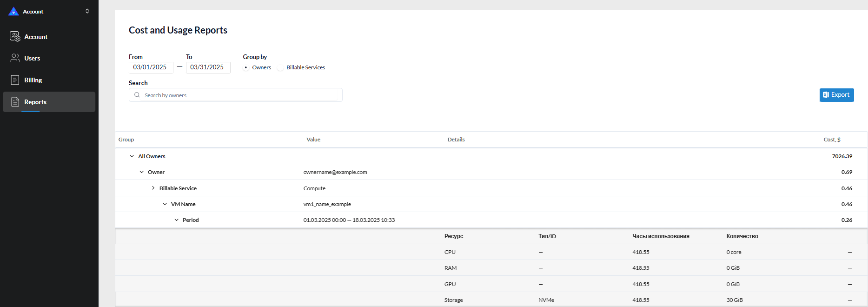Collapse the Period row chevron
This screenshot has height=307, width=868.
point(177,220)
